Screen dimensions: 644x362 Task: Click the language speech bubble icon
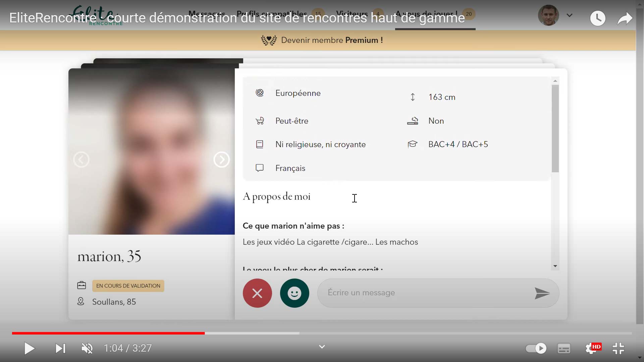[260, 168]
